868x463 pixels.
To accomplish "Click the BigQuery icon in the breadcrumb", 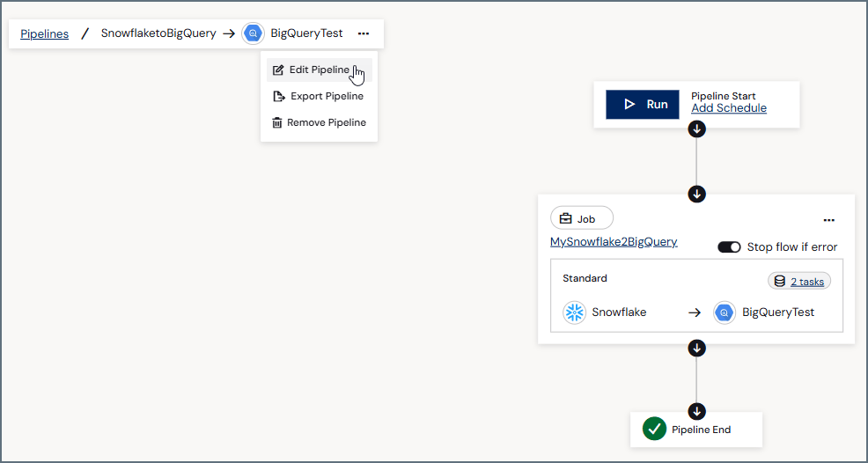I will (253, 33).
